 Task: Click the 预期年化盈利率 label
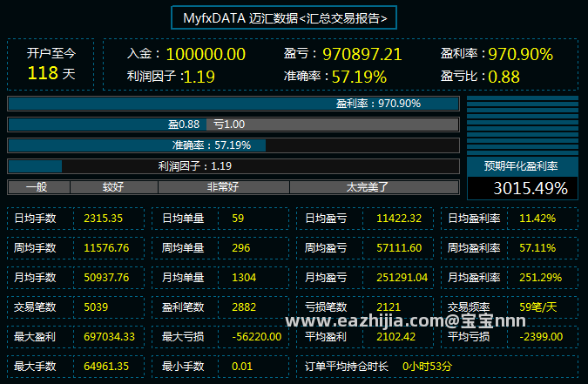point(521,165)
